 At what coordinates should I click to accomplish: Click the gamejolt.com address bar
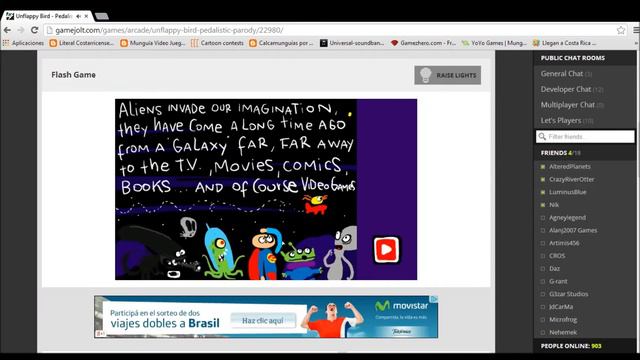pos(331,30)
